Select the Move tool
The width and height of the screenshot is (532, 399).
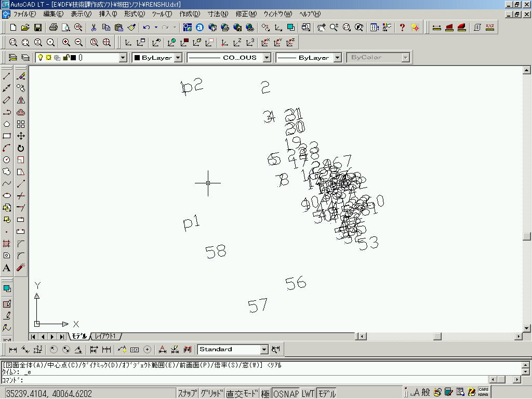21,136
